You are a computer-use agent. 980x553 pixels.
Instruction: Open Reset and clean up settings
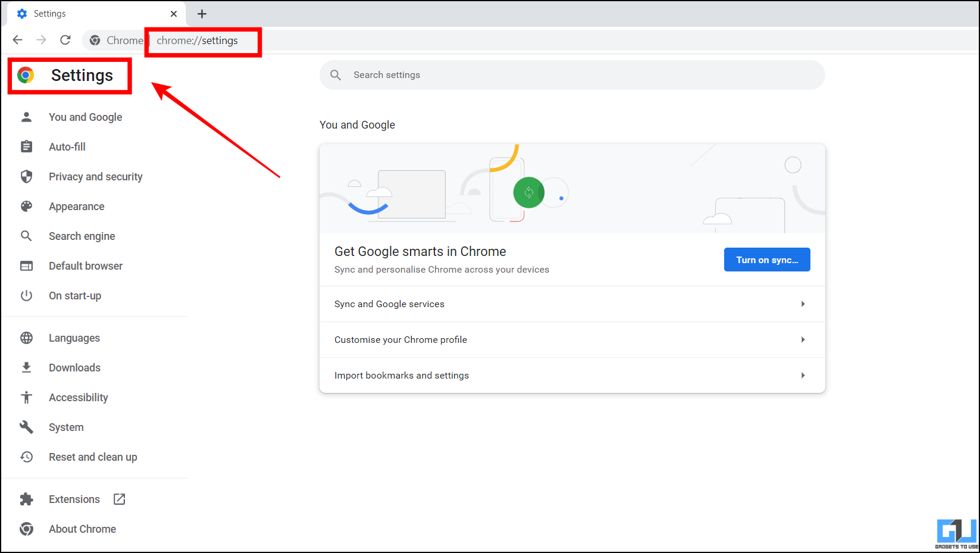point(93,457)
